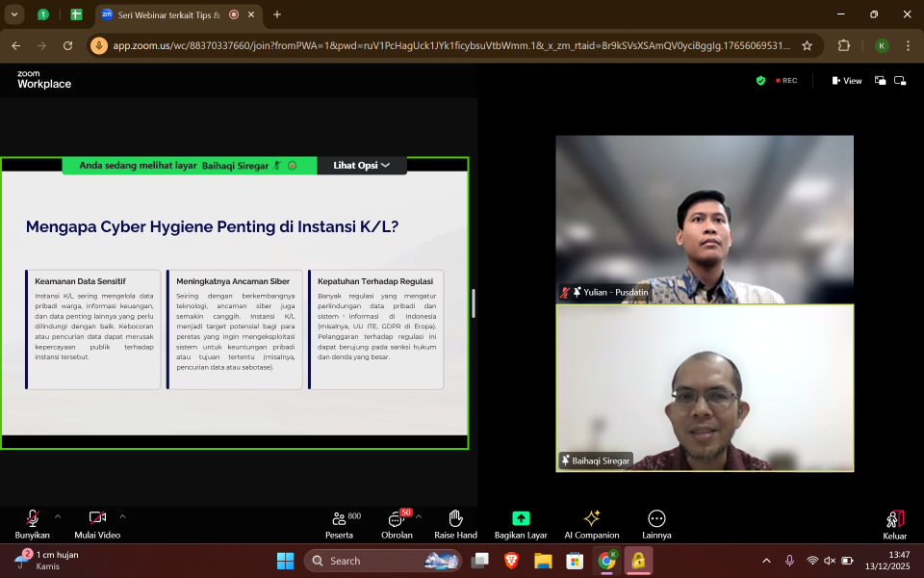924x578 pixels.
Task: Expand the audio options chevron beside Bunyikan
Action: coord(58,516)
